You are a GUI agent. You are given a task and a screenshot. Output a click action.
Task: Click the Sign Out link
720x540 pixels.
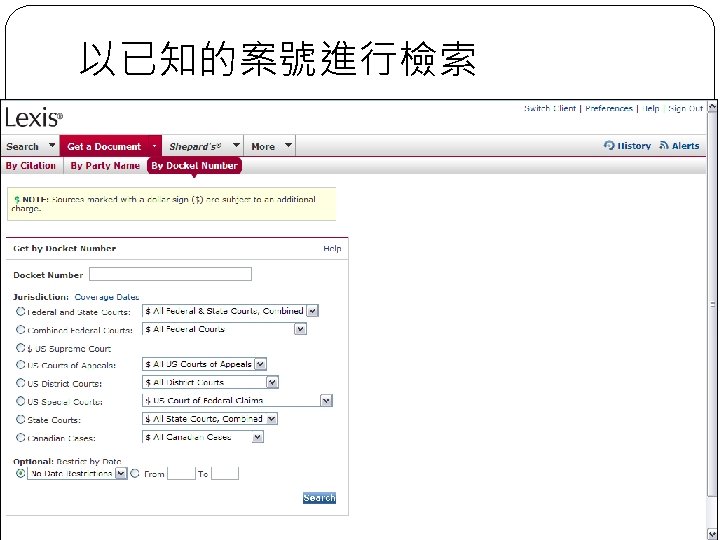point(686,109)
